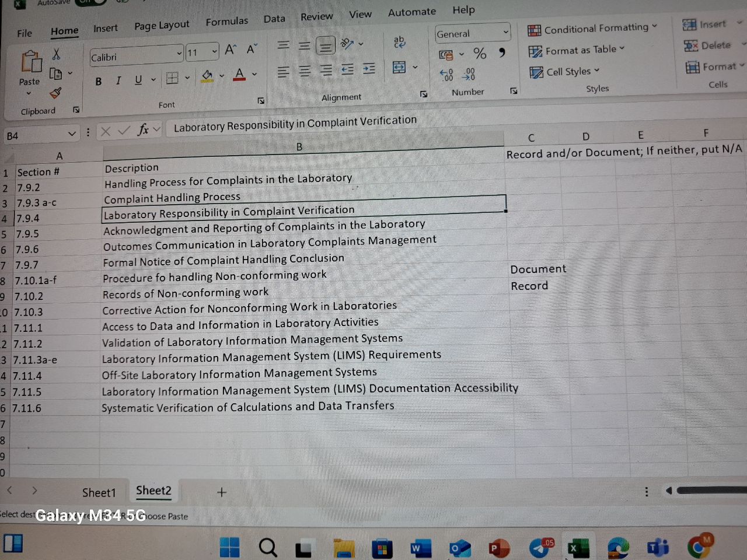Open the Fill Color tool
747x560 pixels.
pos(207,76)
